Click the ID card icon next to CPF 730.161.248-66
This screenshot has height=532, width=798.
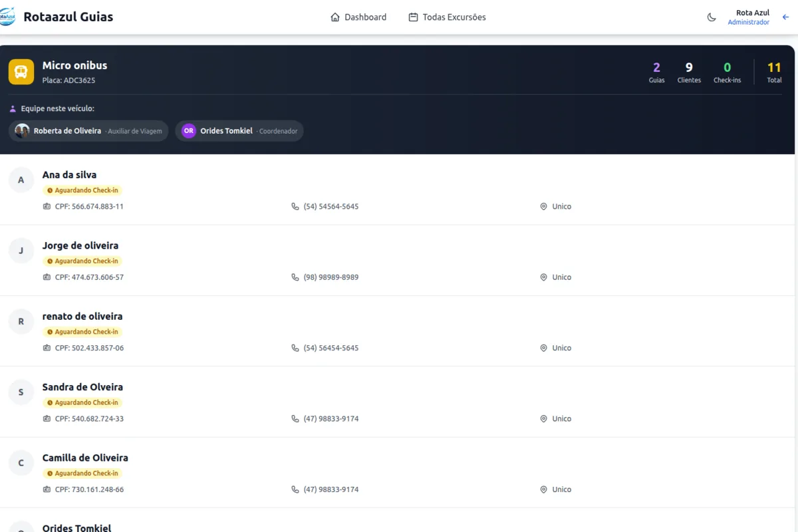coord(47,489)
